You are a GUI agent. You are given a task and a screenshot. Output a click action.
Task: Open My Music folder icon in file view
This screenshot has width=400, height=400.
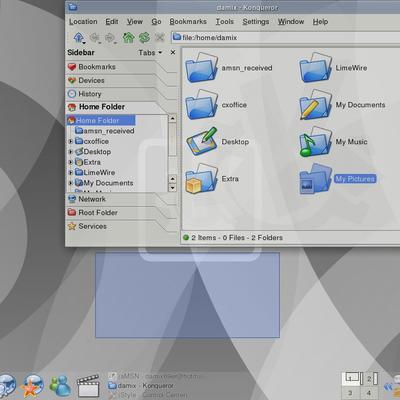316,142
